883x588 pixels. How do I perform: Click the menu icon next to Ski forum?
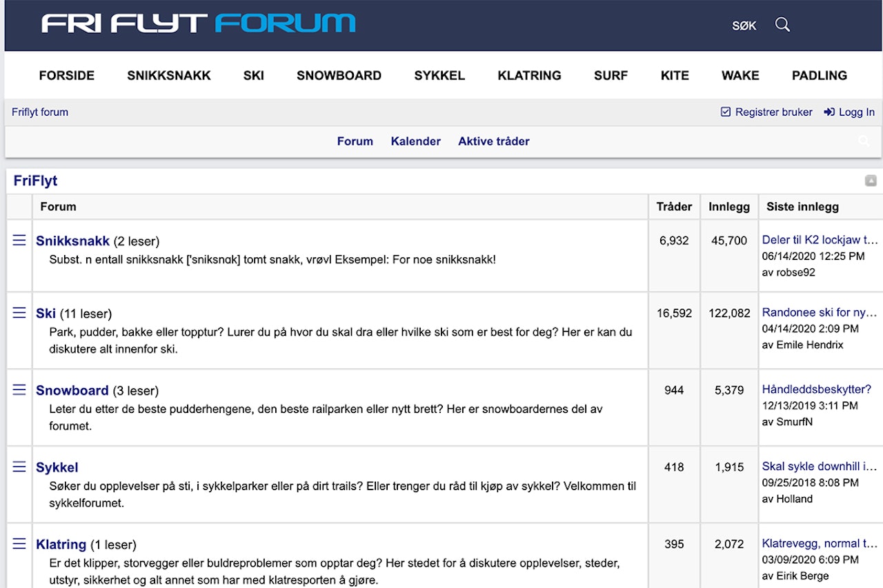point(19,312)
